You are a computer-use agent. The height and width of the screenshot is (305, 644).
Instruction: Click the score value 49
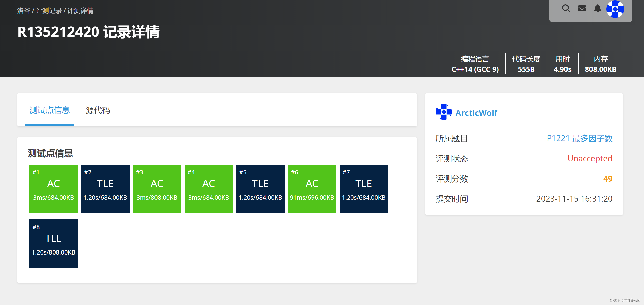coord(608,179)
